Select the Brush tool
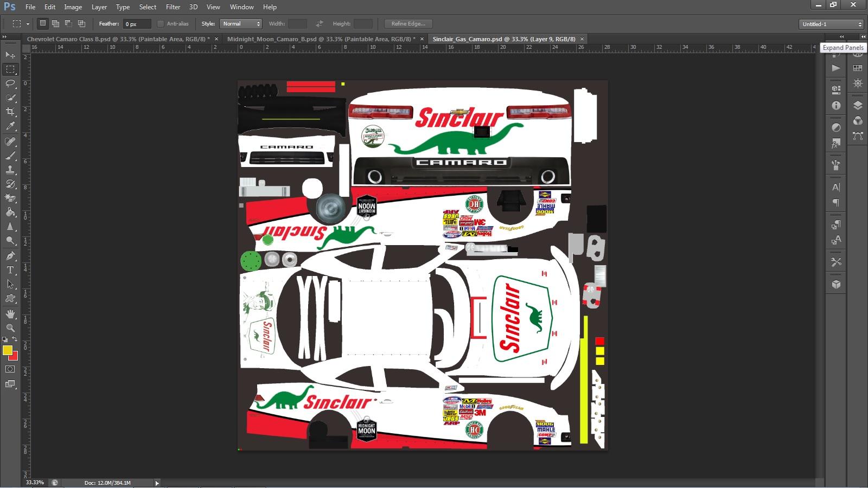The image size is (868, 488). coord(10,156)
